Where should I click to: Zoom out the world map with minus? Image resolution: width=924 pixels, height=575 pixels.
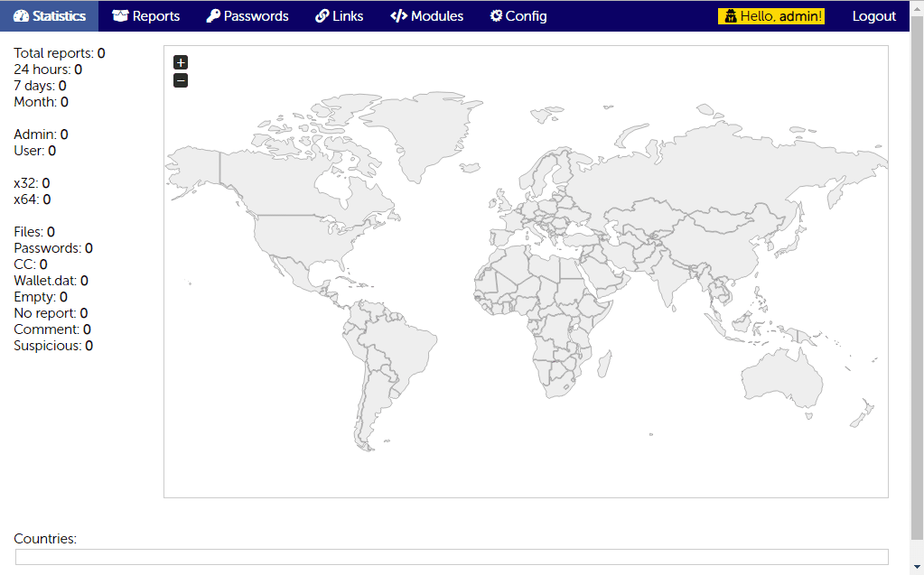tap(181, 80)
